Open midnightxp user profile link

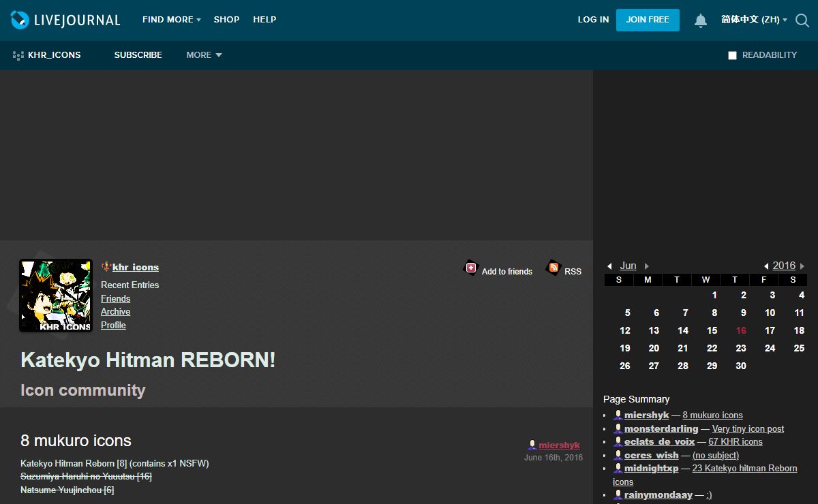(651, 468)
